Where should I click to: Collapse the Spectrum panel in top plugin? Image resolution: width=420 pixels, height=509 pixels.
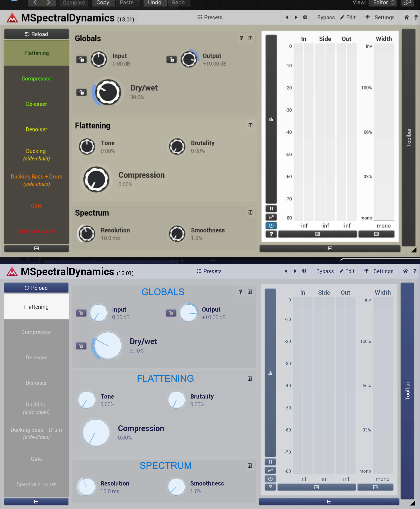(250, 212)
